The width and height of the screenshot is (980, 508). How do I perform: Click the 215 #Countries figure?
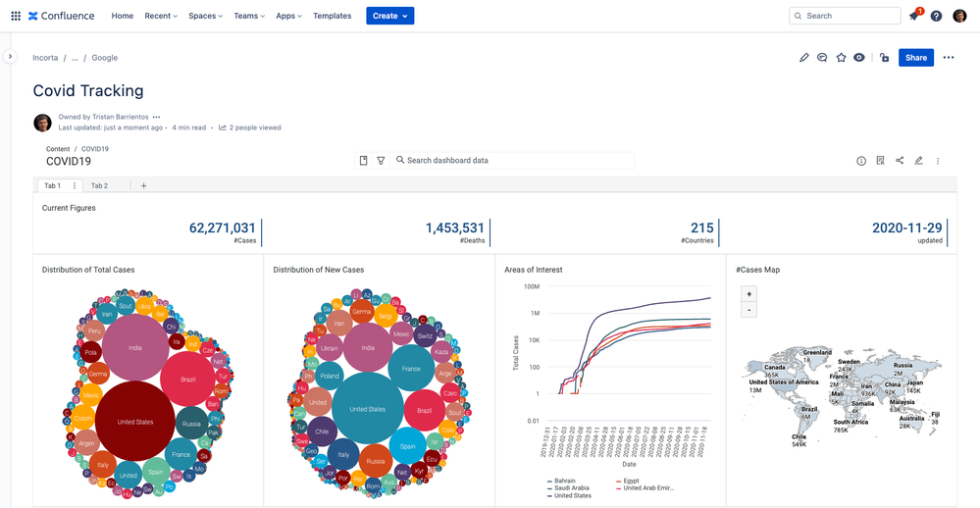[701, 229]
